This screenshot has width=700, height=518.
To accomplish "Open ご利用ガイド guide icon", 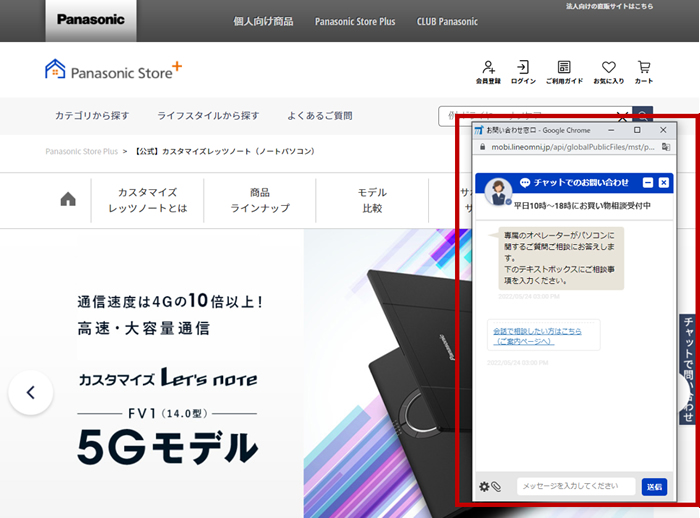I will pos(564,72).
